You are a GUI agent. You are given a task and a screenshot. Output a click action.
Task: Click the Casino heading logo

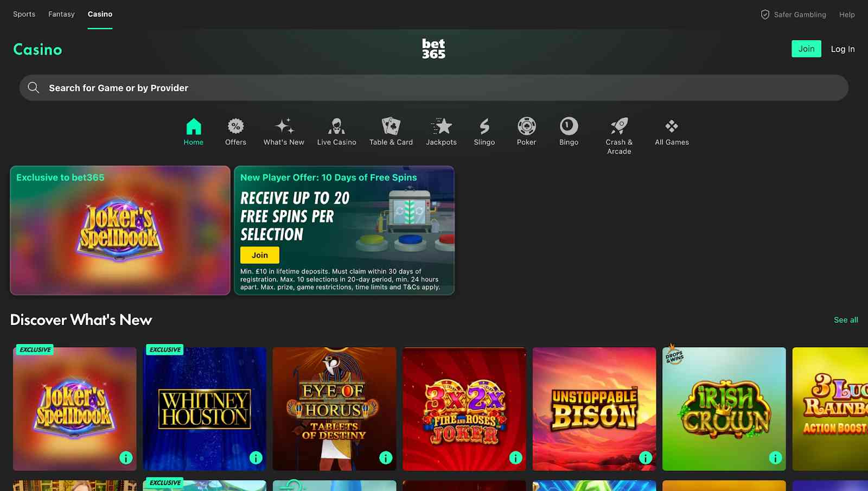point(37,49)
